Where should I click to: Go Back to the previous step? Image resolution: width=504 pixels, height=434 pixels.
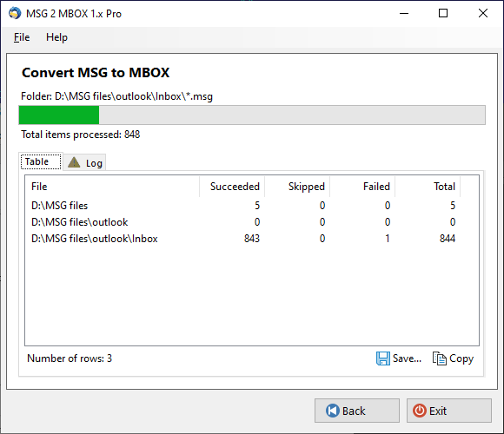point(357,411)
